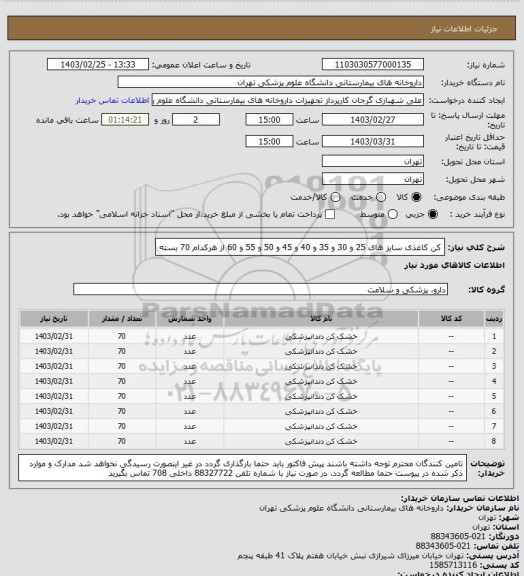Select the متوسط purchase type radio
Screen dimensions: 524x576
[x=393, y=214]
